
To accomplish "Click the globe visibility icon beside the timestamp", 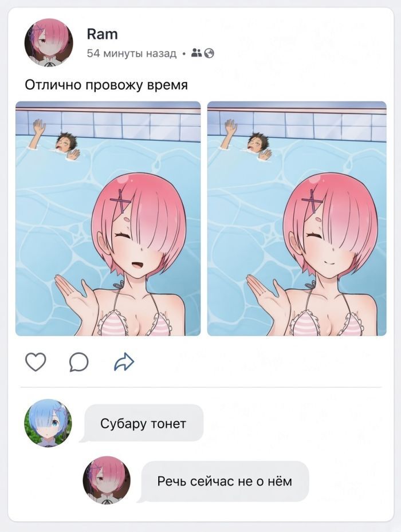I will pyautogui.click(x=209, y=53).
